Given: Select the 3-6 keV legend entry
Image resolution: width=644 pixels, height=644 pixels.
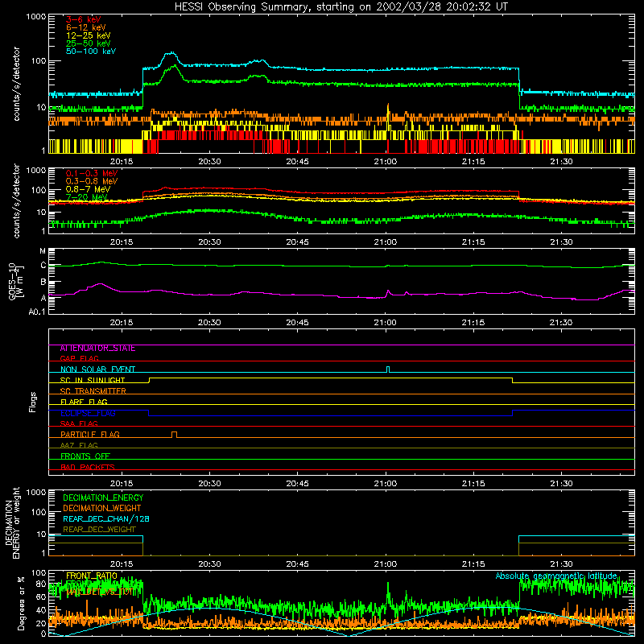Looking at the screenshot, I should coord(83,19).
